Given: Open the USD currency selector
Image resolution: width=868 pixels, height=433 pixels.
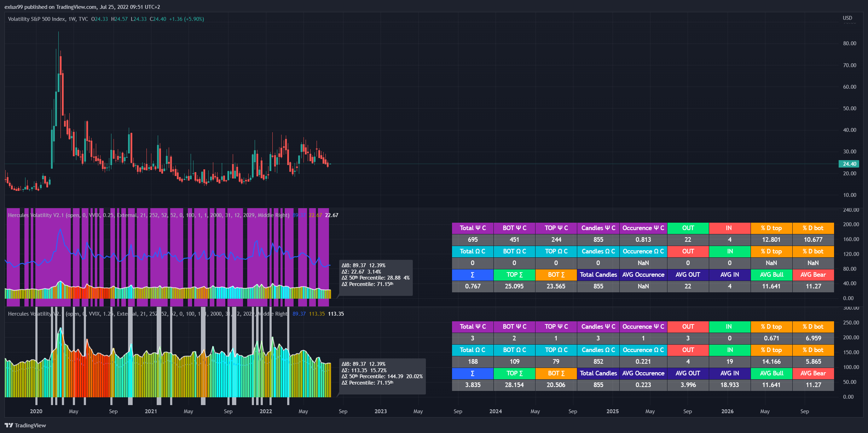Looking at the screenshot, I should (x=847, y=18).
